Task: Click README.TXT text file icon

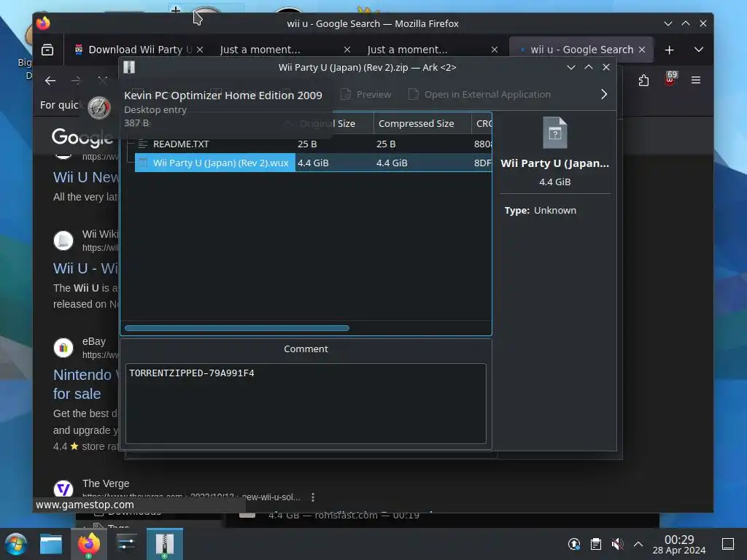Action: pyautogui.click(x=142, y=144)
